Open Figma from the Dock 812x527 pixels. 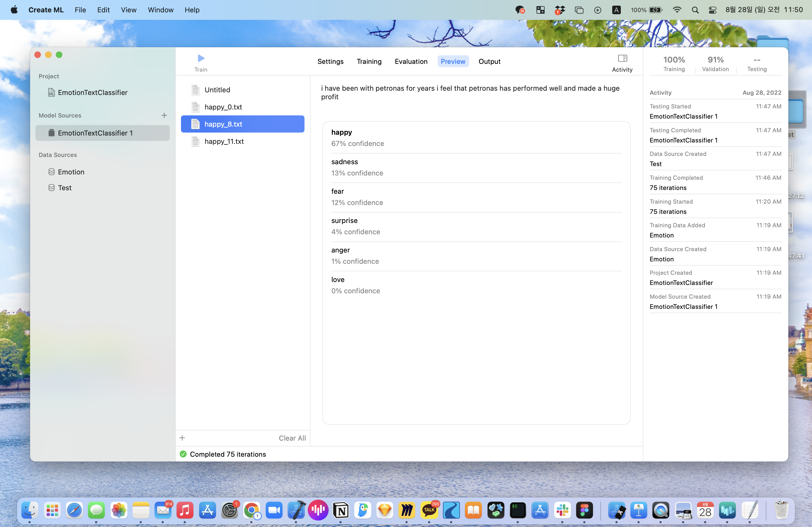[585, 510]
